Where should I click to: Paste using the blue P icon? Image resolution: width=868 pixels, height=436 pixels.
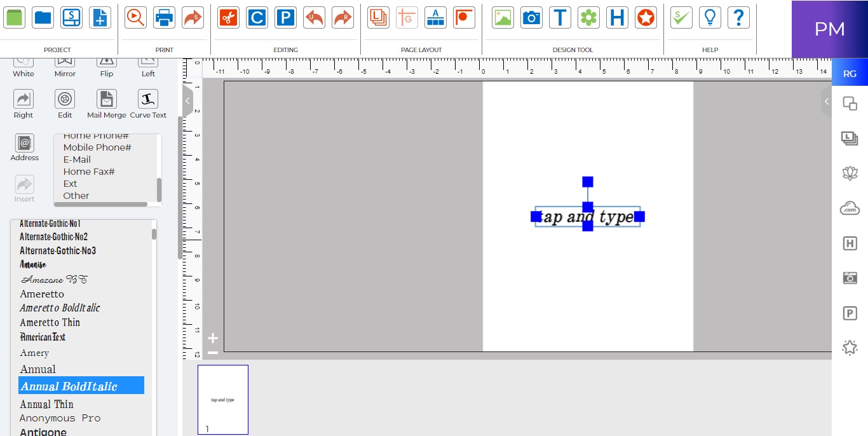(285, 17)
